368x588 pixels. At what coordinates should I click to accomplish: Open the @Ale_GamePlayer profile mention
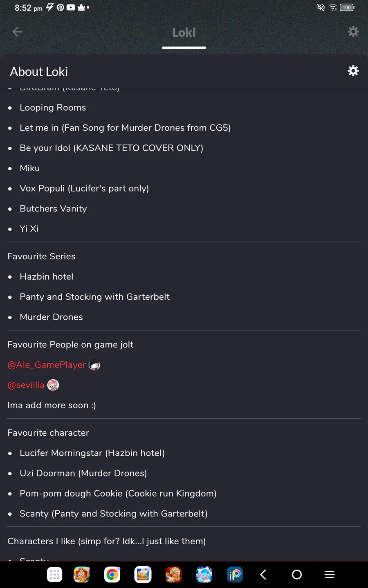[x=47, y=365]
